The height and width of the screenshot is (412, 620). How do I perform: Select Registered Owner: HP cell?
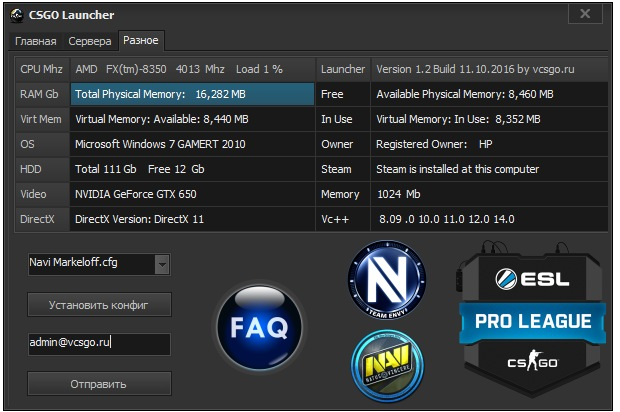click(489, 144)
